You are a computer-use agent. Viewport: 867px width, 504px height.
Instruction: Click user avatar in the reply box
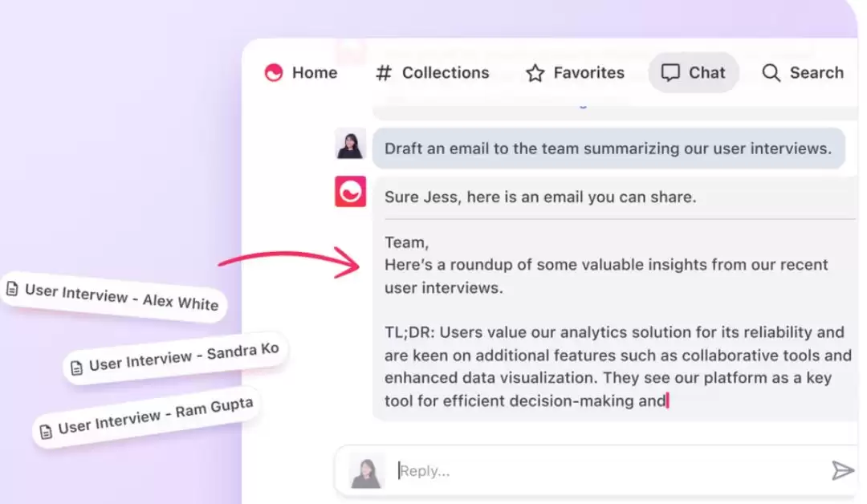pos(366,471)
